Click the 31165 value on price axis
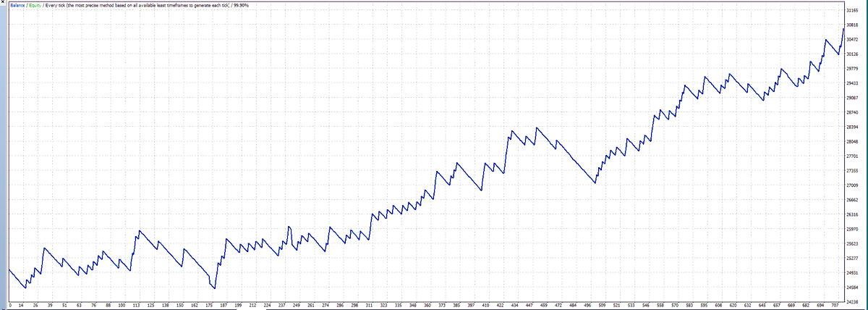 pyautogui.click(x=851, y=10)
